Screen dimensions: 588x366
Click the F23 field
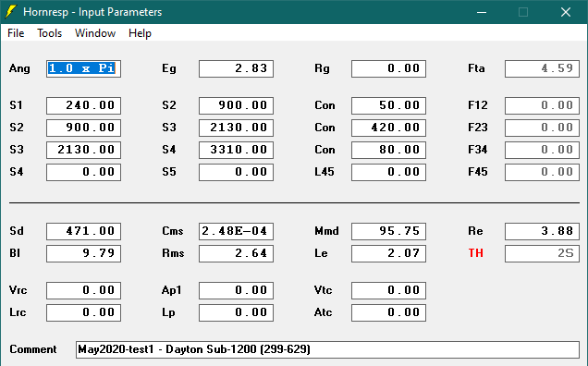[x=542, y=128]
